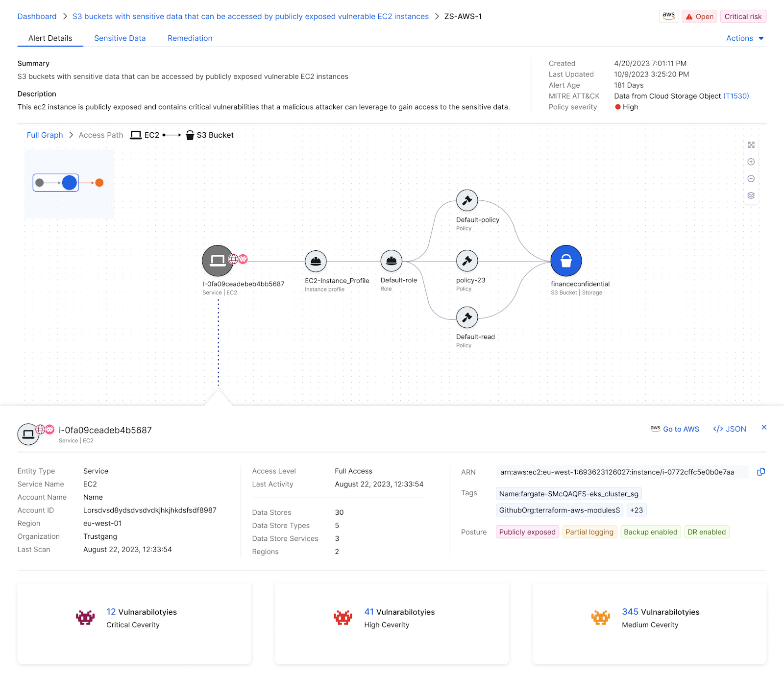Expand the +23 hidden tags
This screenshot has width=784, height=677.
pyautogui.click(x=636, y=510)
